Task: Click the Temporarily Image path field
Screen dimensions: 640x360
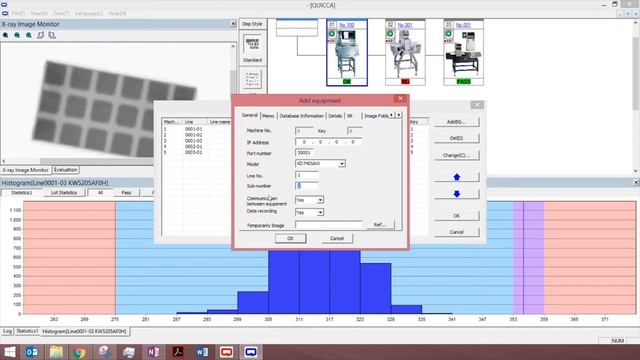Action: (x=329, y=225)
